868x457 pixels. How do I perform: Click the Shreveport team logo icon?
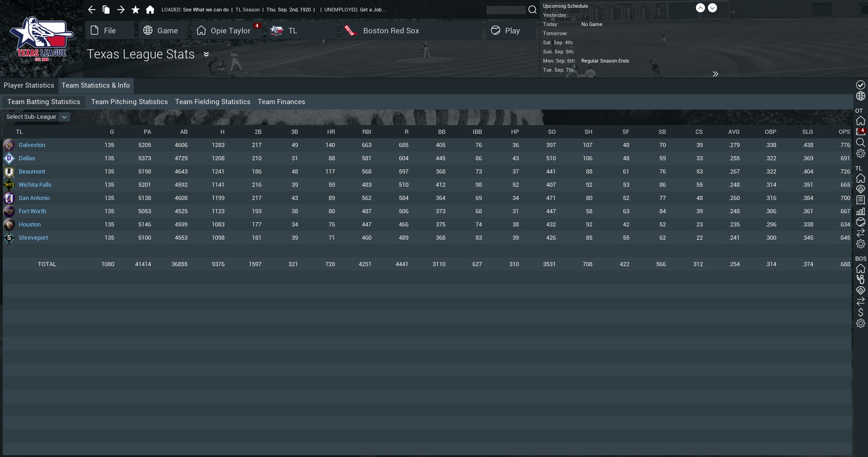[9, 237]
